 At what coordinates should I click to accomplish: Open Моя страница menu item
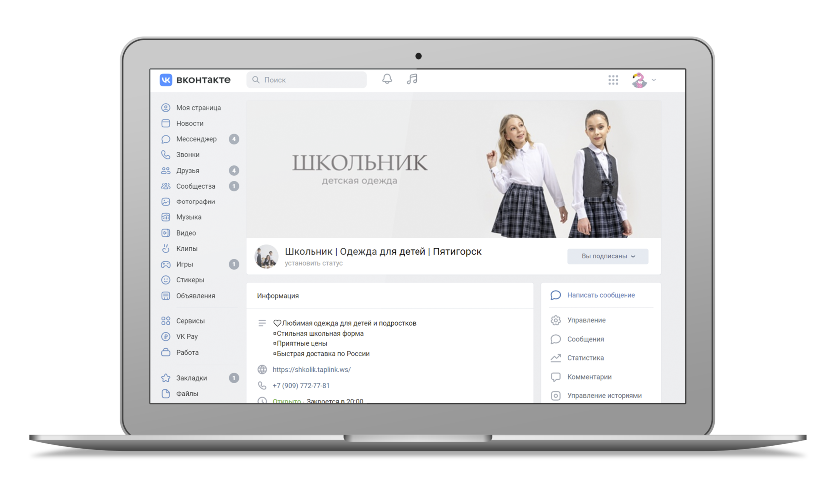pyautogui.click(x=199, y=108)
